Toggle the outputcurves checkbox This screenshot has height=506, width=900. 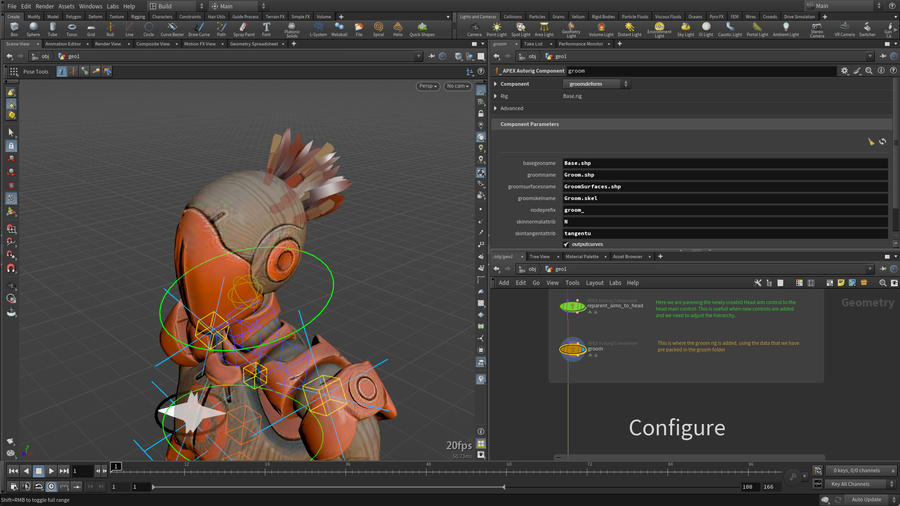point(566,244)
